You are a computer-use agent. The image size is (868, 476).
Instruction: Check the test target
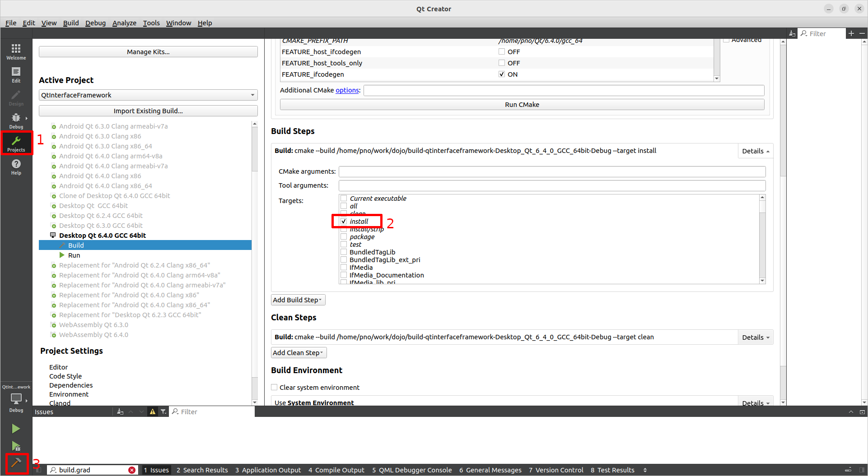[x=344, y=244]
